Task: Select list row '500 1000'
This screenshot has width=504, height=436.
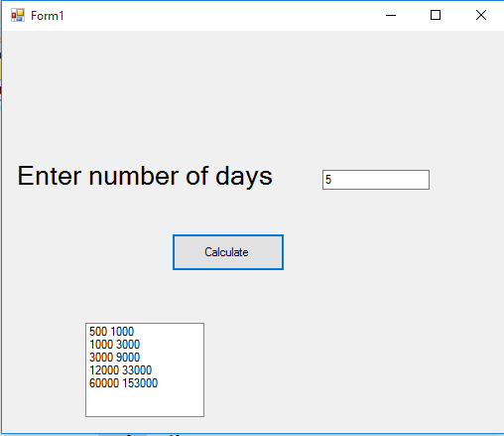Action: (x=145, y=332)
